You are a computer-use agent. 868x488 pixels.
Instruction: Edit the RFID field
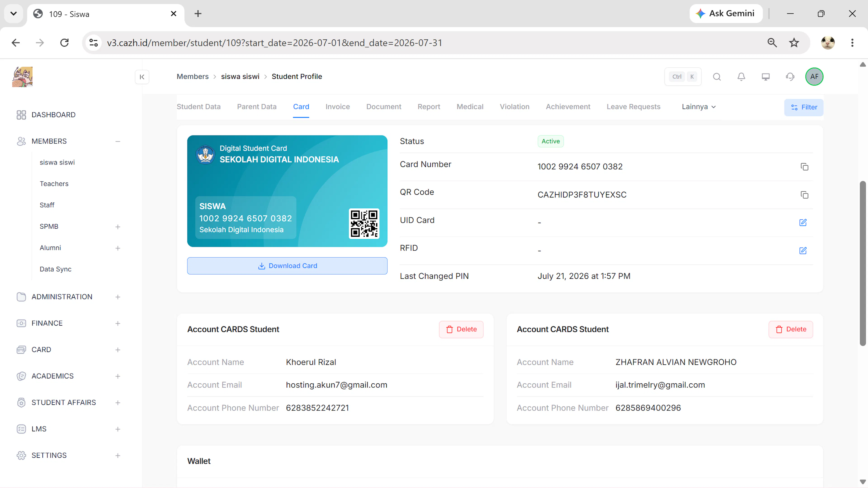[x=803, y=251]
